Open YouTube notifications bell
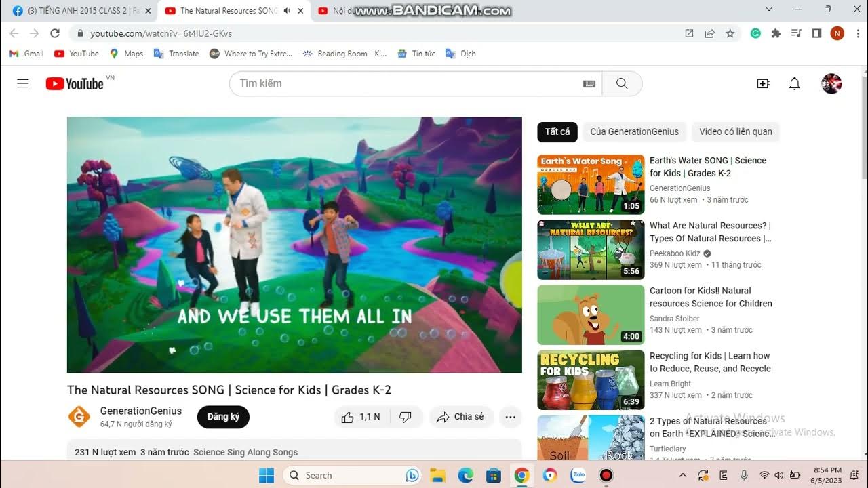 pos(795,83)
